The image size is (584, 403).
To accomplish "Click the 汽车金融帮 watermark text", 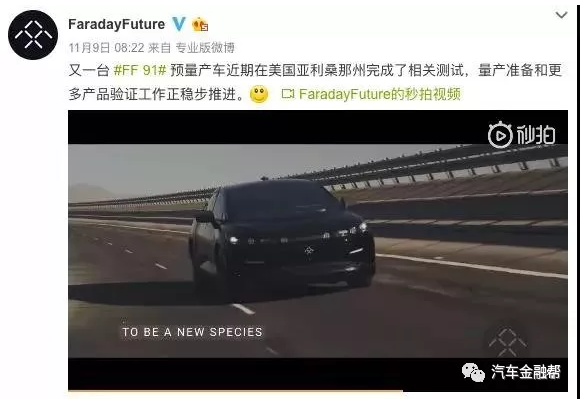I will pos(526,372).
